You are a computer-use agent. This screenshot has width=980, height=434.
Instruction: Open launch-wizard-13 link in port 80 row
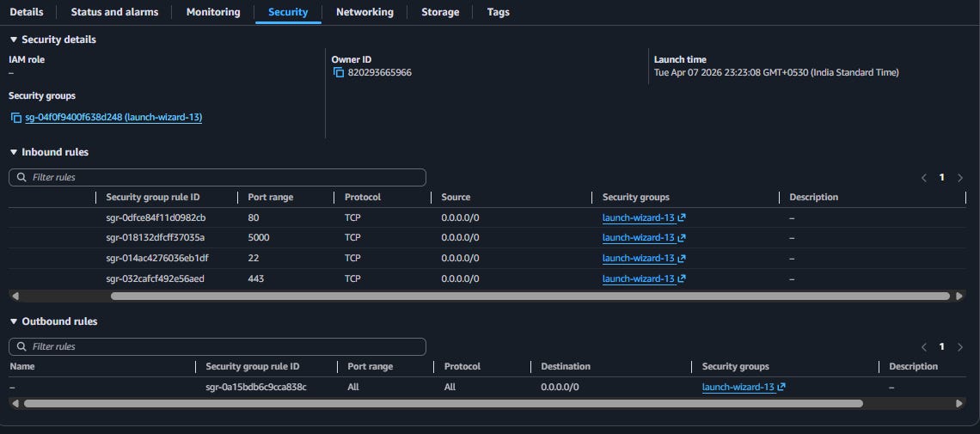(638, 218)
